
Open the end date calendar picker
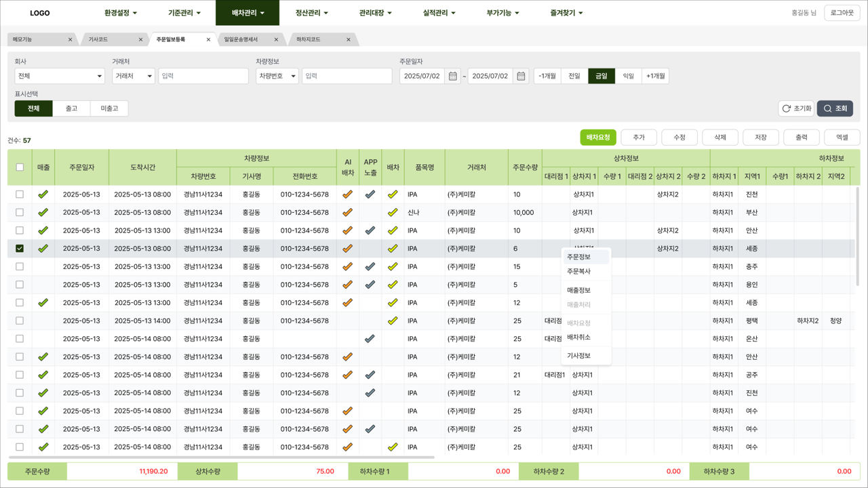coord(521,76)
